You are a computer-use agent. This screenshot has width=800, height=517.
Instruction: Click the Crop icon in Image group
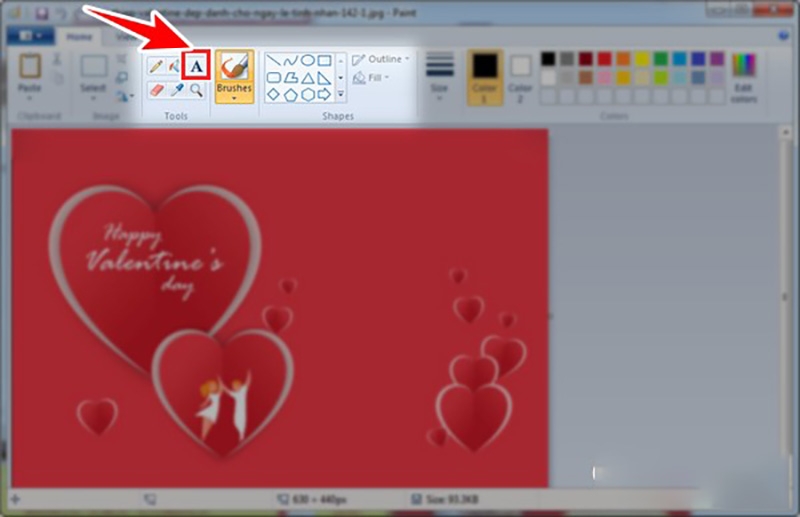click(x=121, y=59)
